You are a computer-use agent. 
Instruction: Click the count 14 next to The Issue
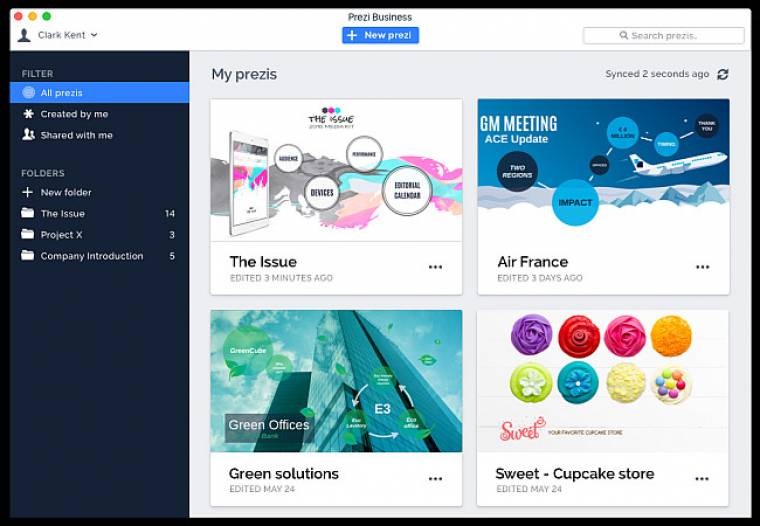[x=170, y=213]
